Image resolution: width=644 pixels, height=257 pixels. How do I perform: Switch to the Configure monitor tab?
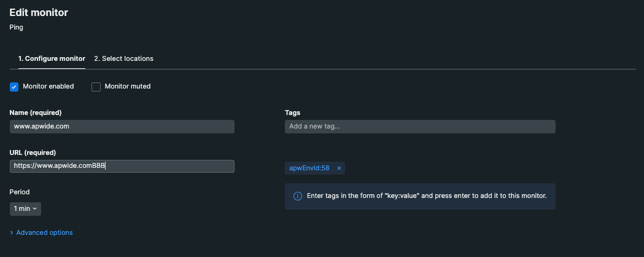pos(52,59)
